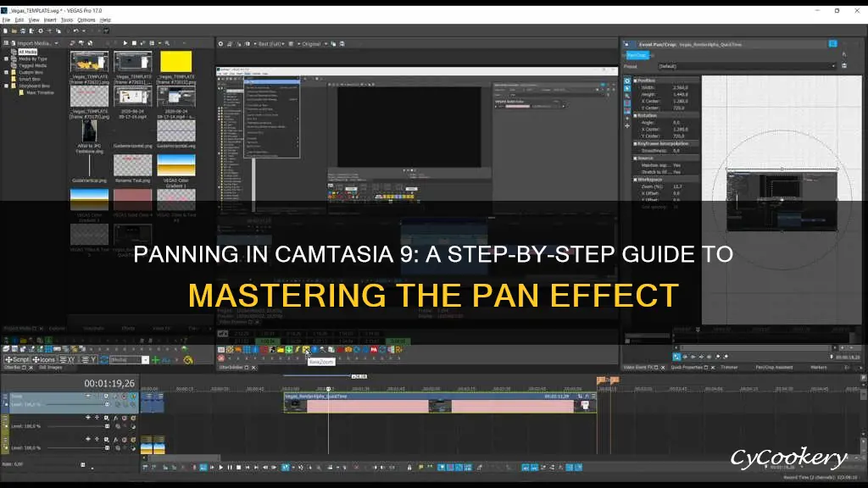Screen dimensions: 868x488
Task: Open the Import Media dropdown arrow
Action: coord(56,43)
